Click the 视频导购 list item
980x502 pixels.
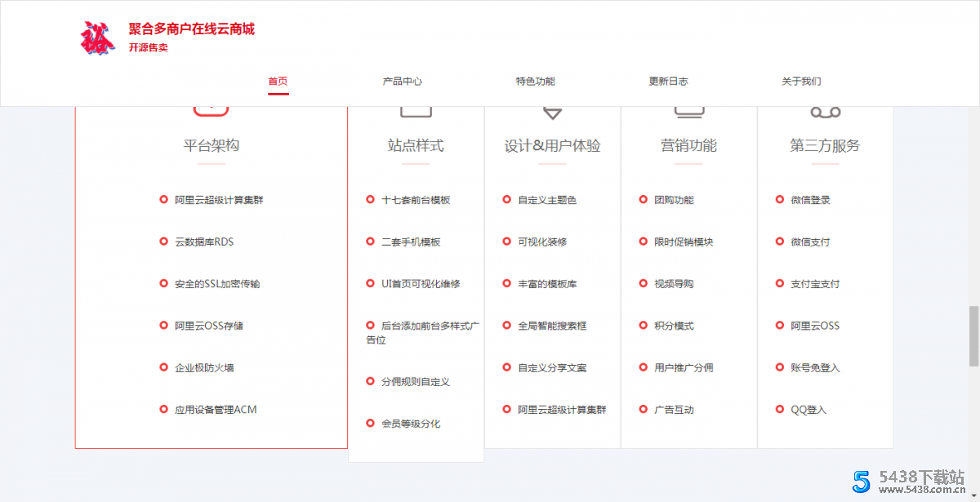pyautogui.click(x=674, y=284)
